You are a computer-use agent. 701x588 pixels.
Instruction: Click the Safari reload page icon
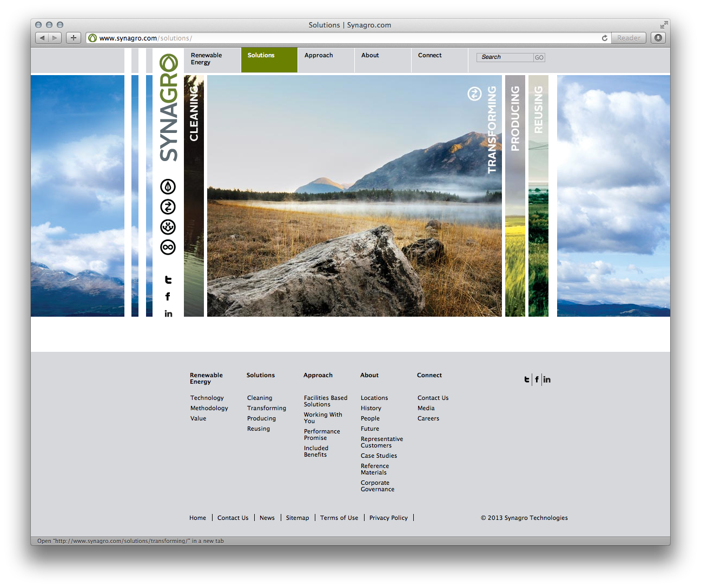pyautogui.click(x=604, y=38)
